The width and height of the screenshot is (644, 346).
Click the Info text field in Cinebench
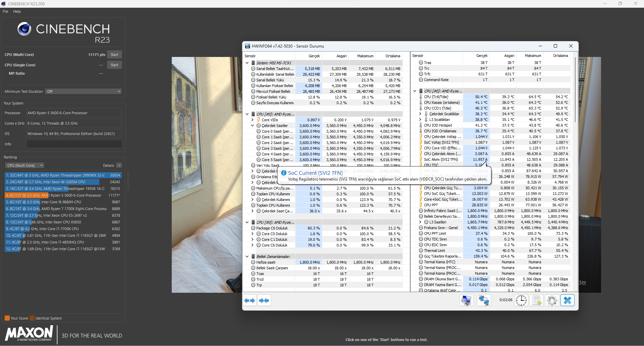(x=74, y=144)
